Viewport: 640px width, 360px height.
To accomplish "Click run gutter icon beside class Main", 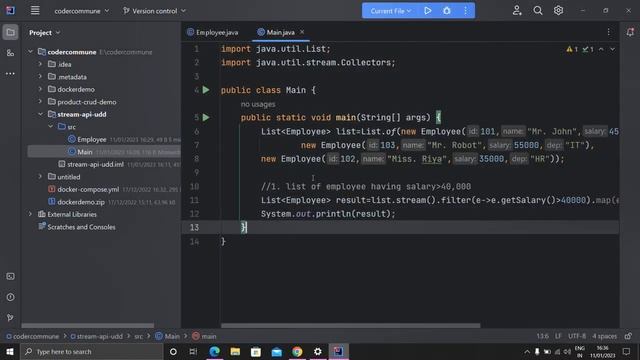I will coord(206,90).
